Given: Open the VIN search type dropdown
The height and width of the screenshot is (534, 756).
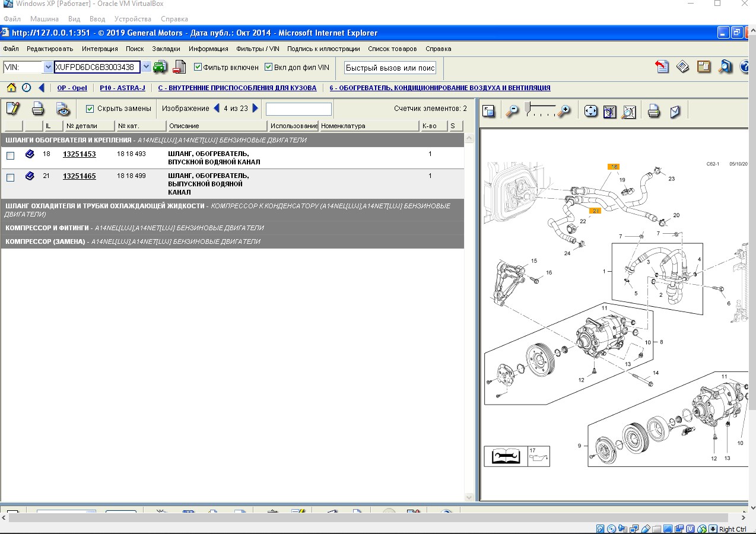Looking at the screenshot, I should point(48,67).
